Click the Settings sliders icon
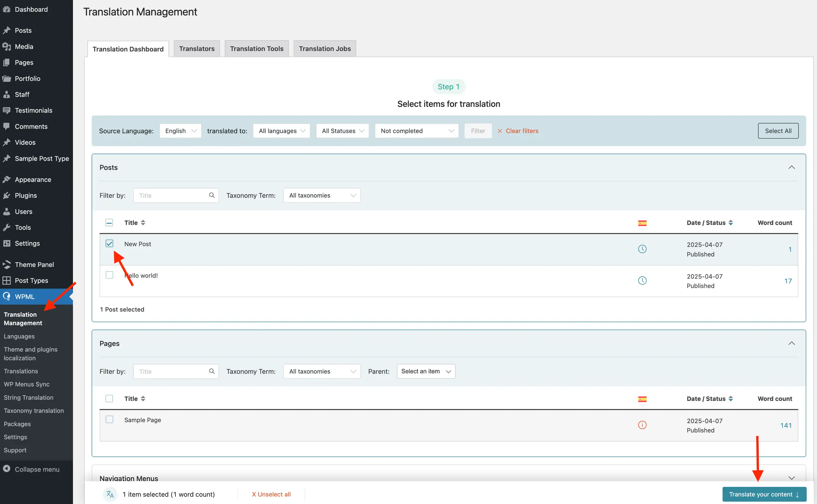 [7, 243]
